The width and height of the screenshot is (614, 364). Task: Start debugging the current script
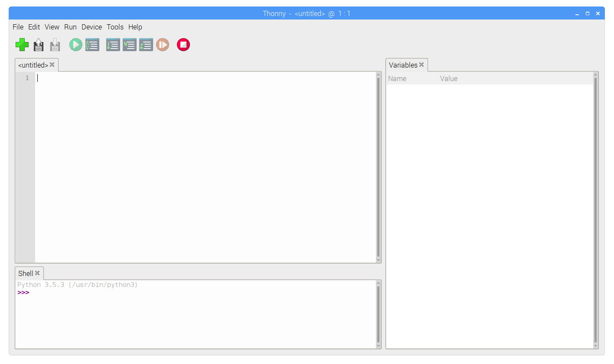coord(92,45)
